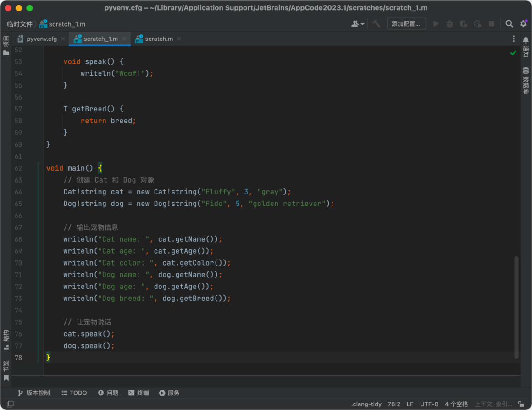Toggle read-only lock icon in status bar

coord(521,404)
